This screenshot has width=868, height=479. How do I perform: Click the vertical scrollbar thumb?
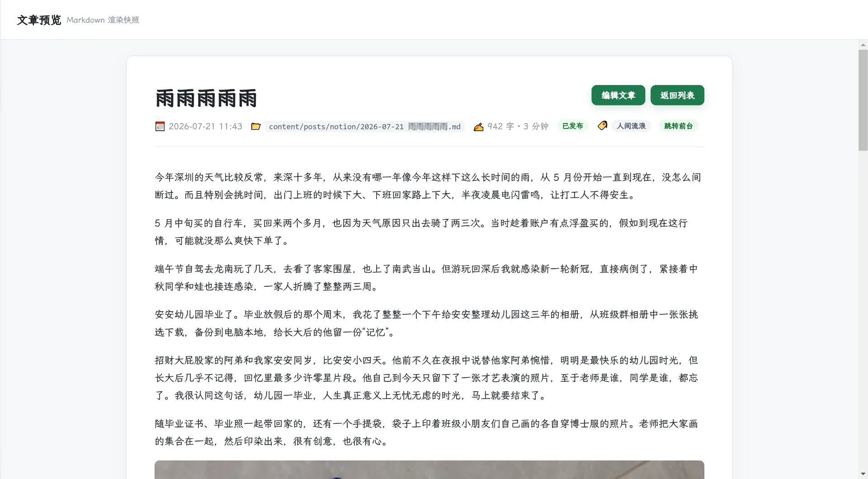coord(863,100)
